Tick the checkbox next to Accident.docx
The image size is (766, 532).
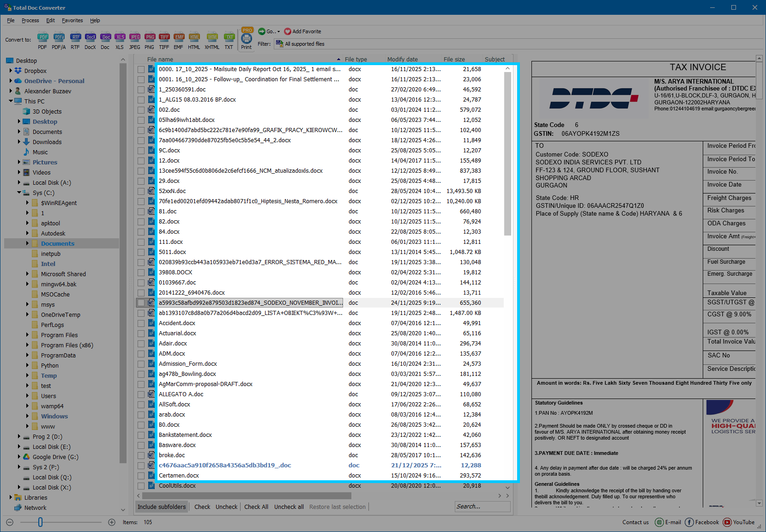click(x=141, y=323)
